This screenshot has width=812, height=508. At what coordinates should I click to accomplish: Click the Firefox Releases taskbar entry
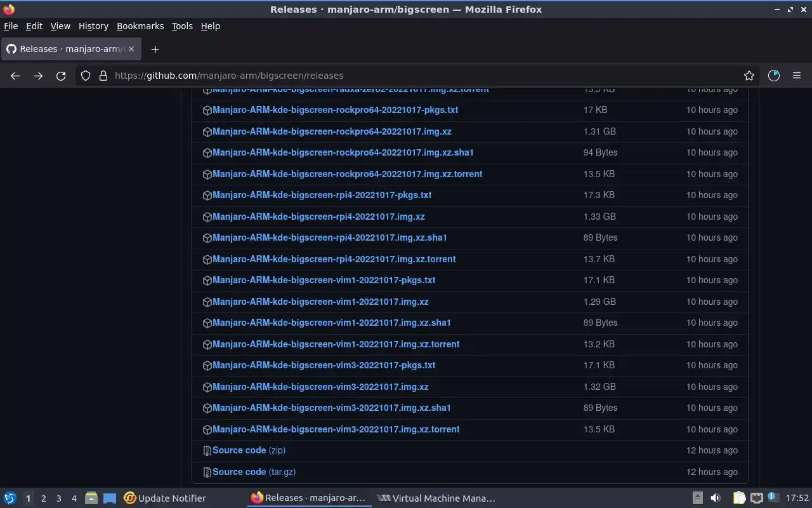point(308,498)
